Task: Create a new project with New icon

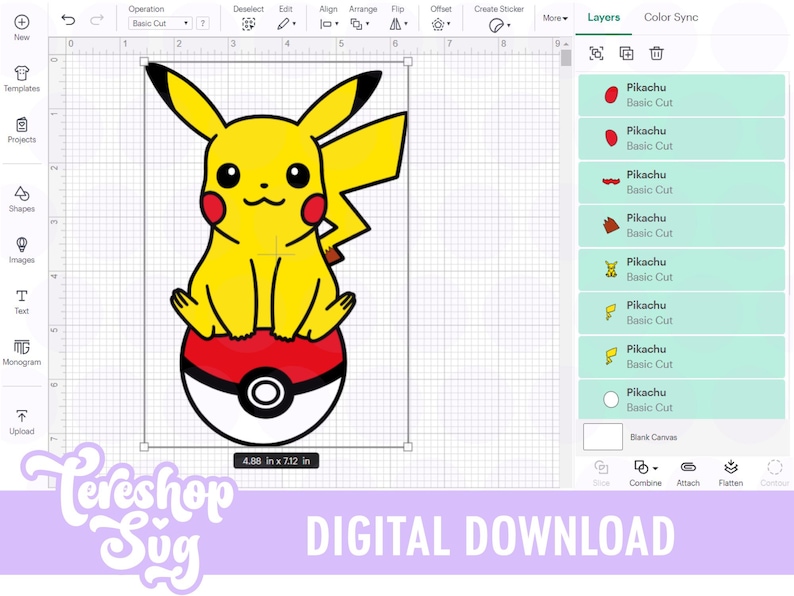Action: 21,27
